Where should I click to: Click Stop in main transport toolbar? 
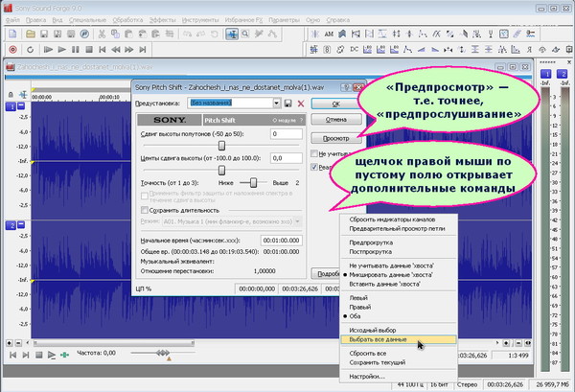point(89,49)
